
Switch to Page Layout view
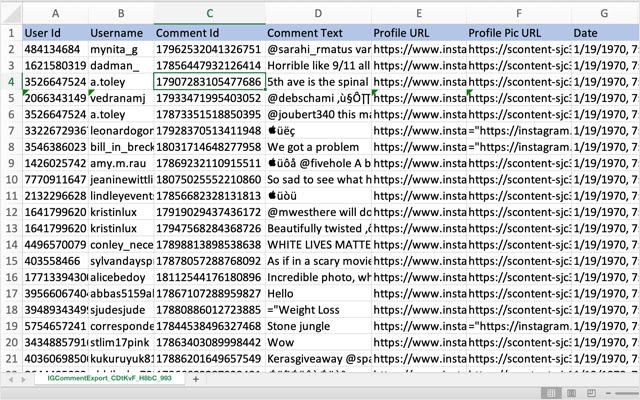pos(571,393)
